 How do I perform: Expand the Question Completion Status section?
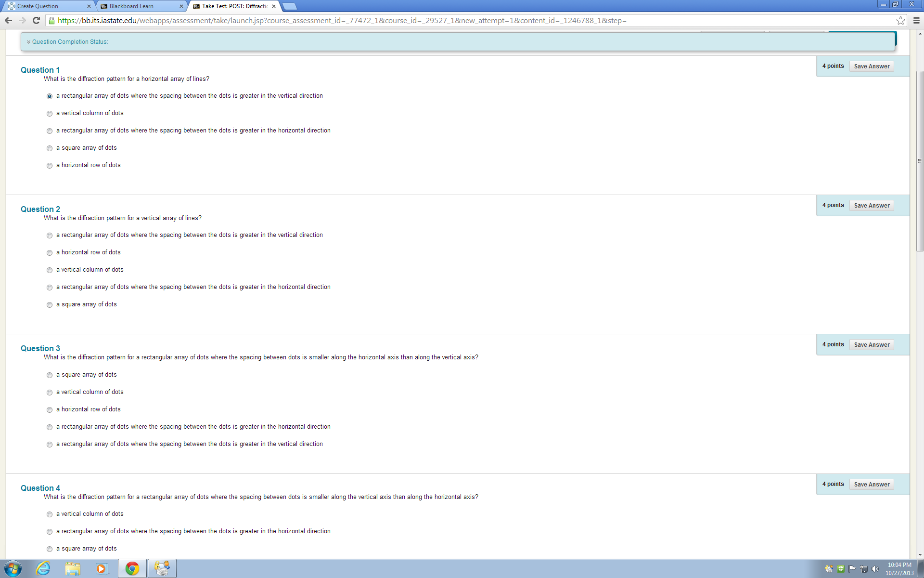67,42
